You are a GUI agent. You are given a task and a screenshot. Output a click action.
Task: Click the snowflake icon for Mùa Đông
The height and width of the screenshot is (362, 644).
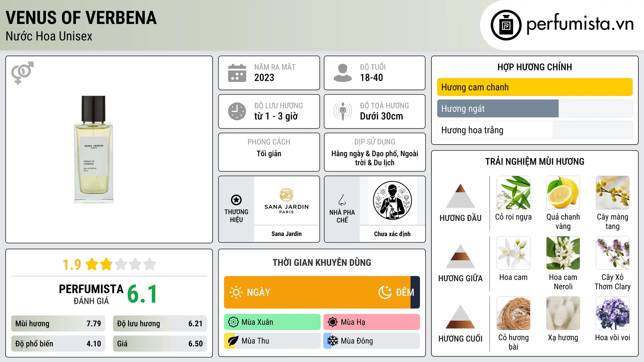333,341
